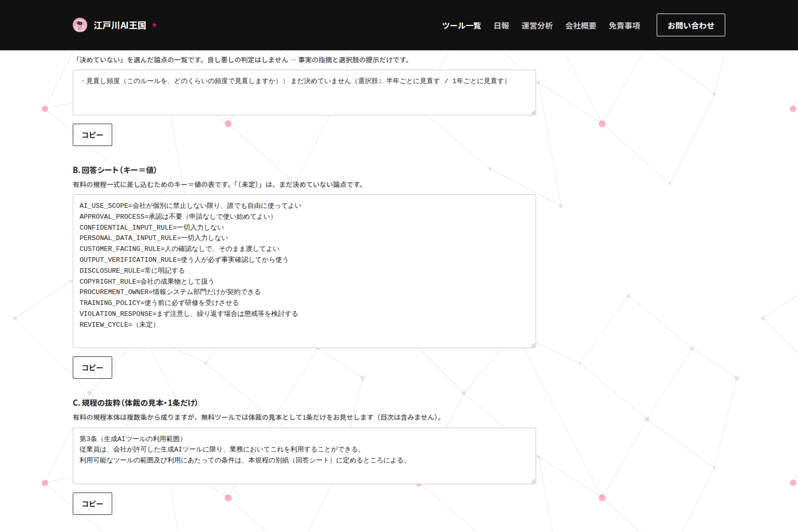Focus the 見直し頻度 undecided issues textarea

point(304,92)
